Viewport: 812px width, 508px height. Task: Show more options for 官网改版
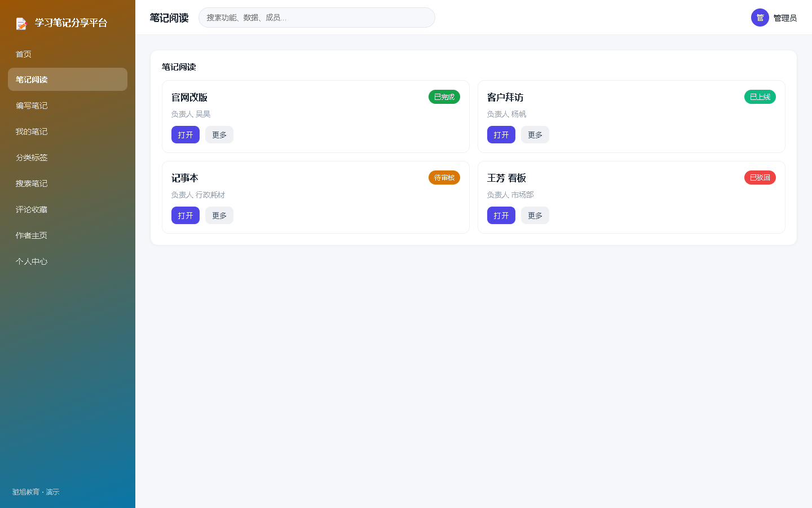[x=219, y=135]
